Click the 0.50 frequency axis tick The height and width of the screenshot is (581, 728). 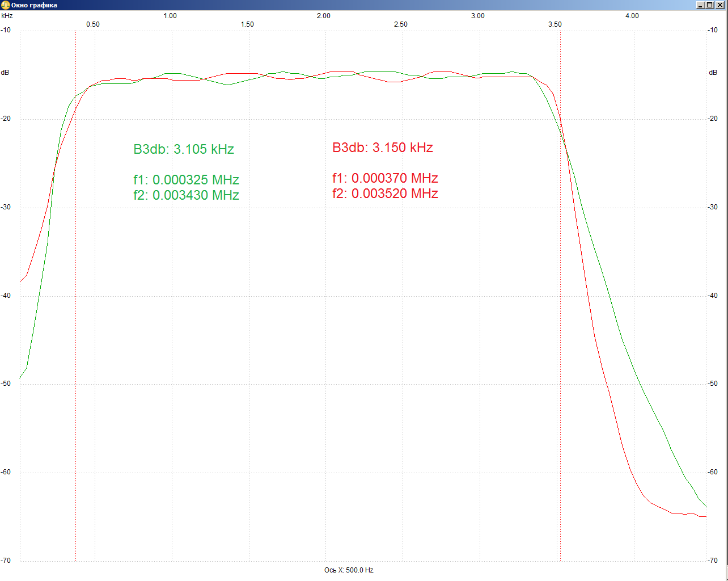[x=93, y=24]
